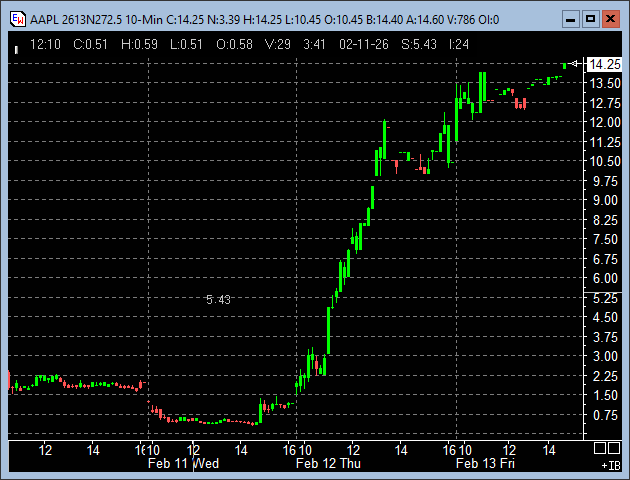This screenshot has width=630, height=480.
Task: Close the AAPL chart window
Action: (x=611, y=18)
